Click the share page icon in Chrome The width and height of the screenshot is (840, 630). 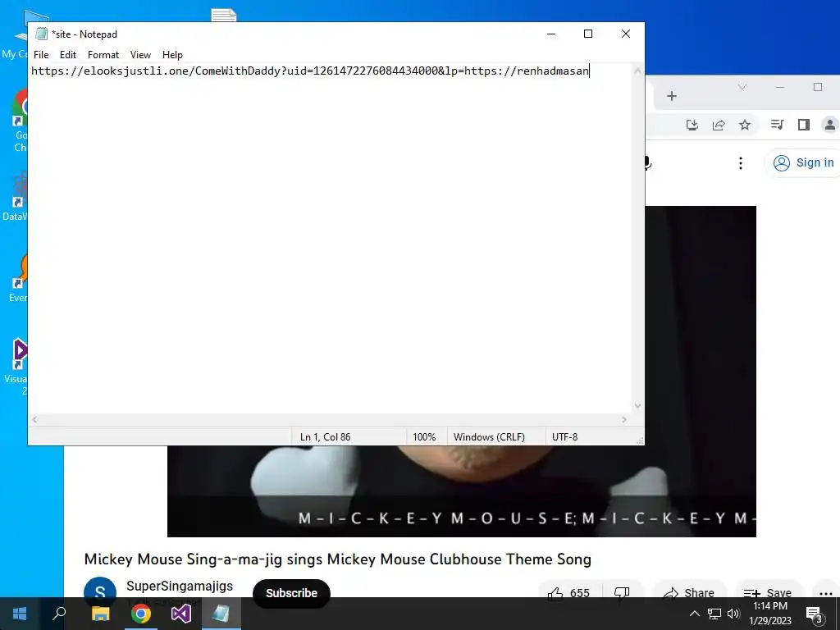point(719,125)
